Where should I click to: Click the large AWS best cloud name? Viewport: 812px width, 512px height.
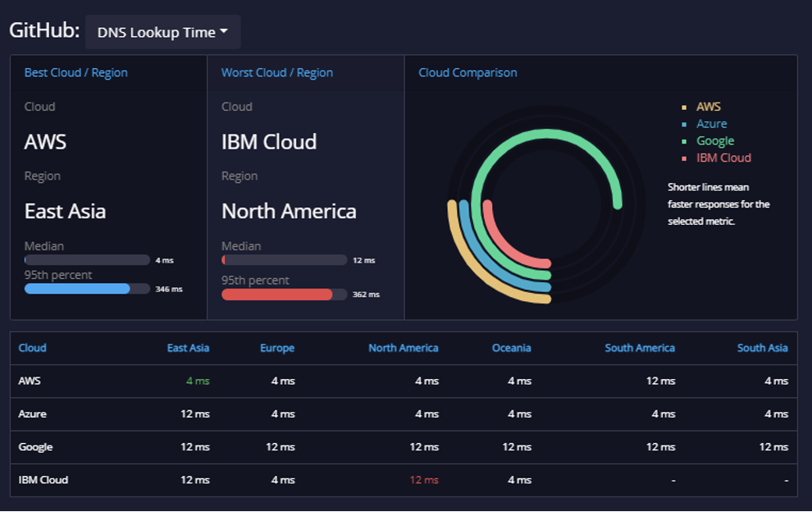(46, 142)
